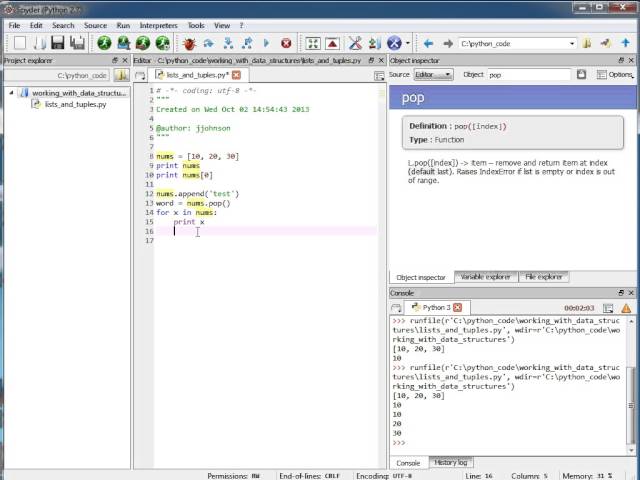Switch to the Variable explorer tab
The height and width of the screenshot is (480, 640).
(485, 277)
